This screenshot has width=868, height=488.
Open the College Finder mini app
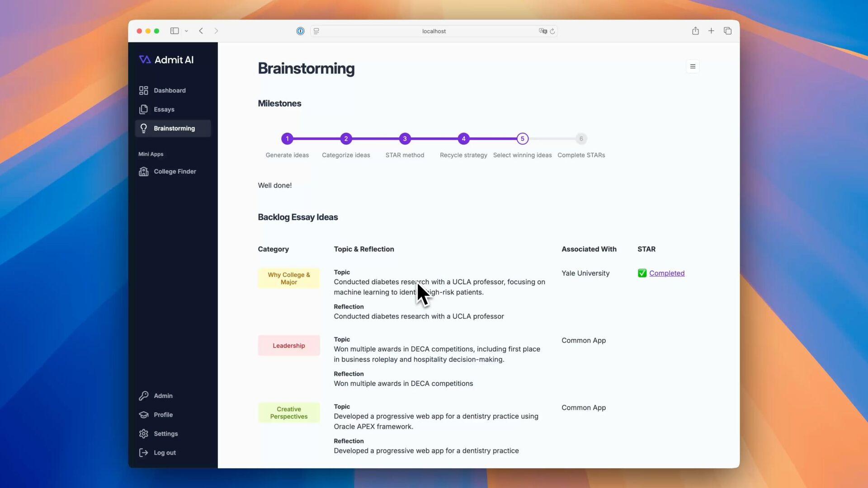(174, 171)
